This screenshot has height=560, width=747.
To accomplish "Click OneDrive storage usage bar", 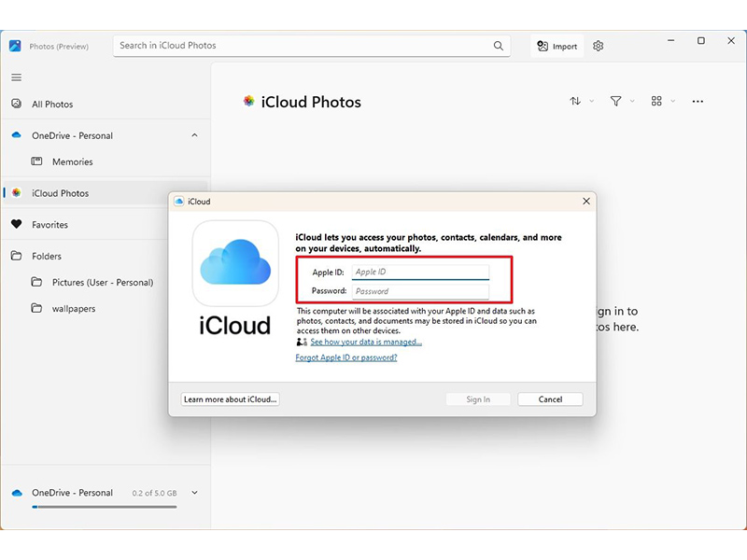I will 105,507.
